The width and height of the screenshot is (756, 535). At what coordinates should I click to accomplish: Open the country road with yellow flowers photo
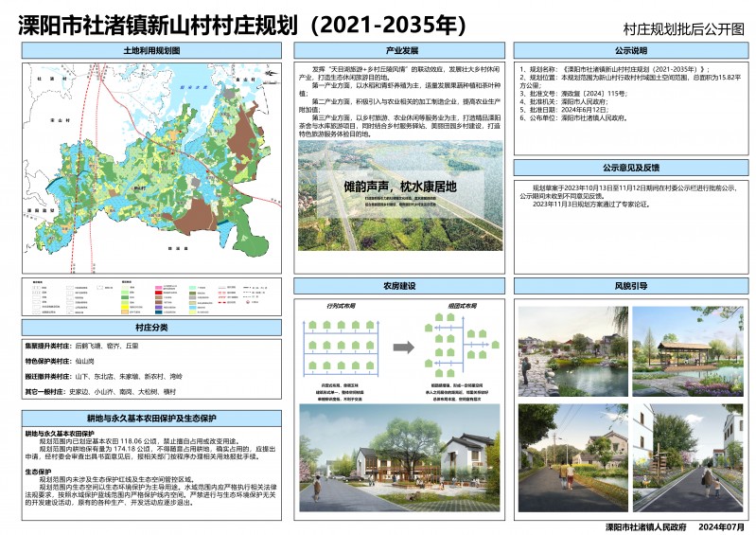[573, 458]
